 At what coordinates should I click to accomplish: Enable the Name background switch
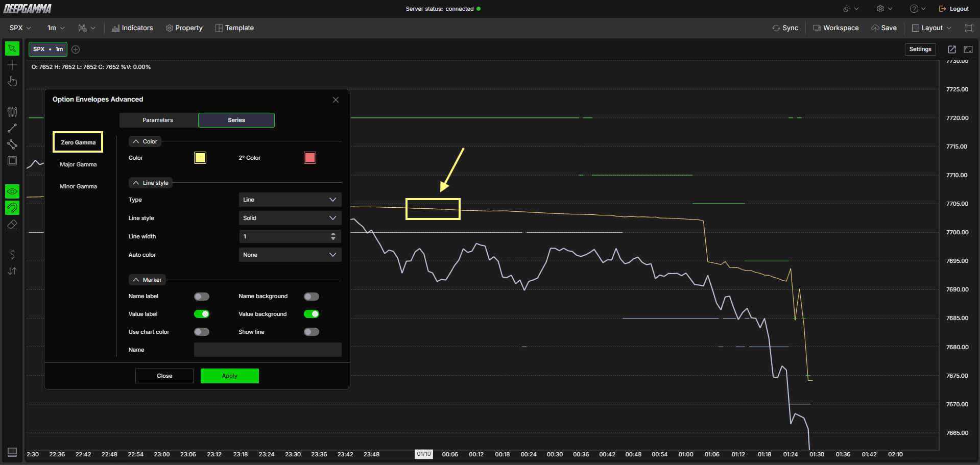[312, 297]
